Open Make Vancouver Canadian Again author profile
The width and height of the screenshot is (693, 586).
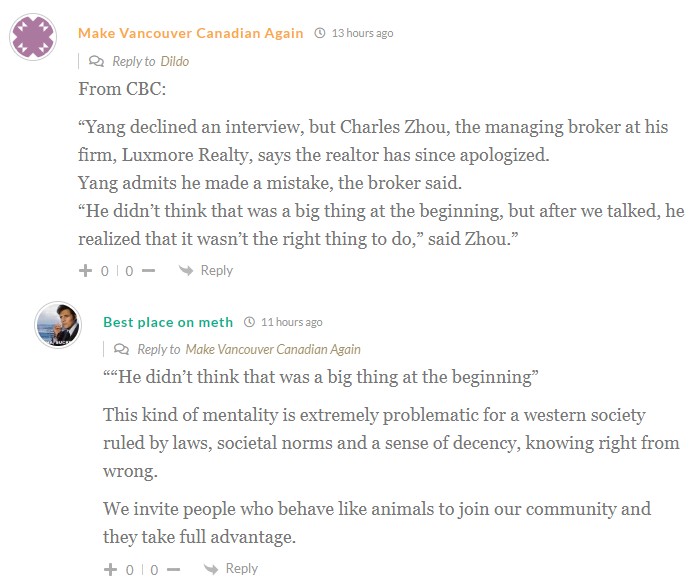click(191, 33)
